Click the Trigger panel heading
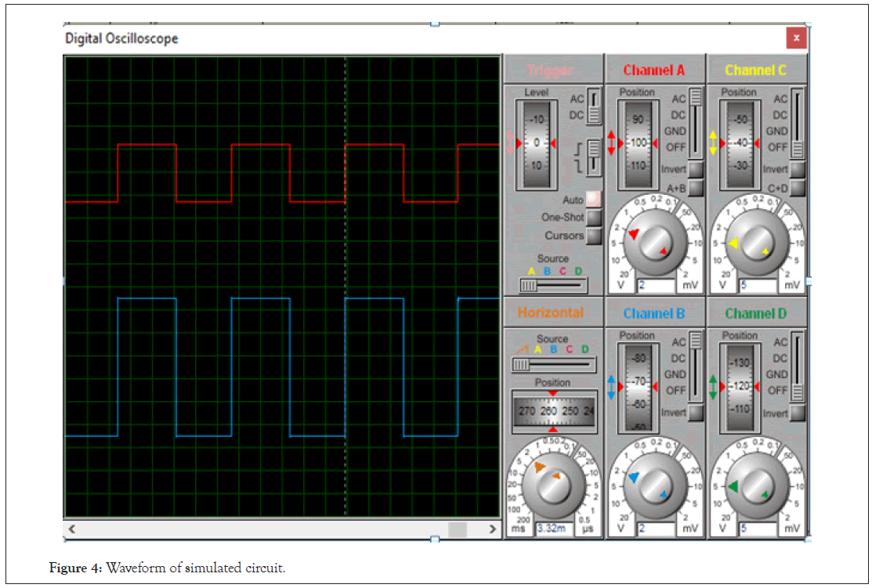Viewport: 872px width, 588px height. 549,70
